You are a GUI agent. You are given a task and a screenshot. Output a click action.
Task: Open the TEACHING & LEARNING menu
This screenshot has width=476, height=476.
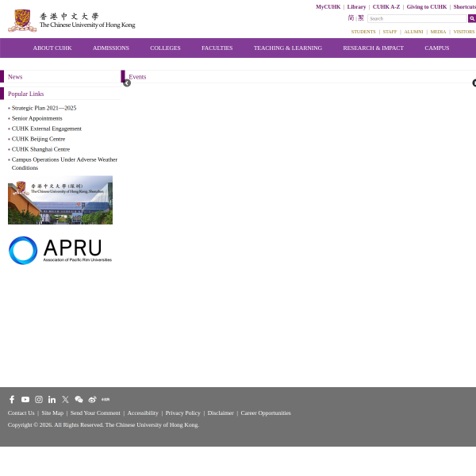click(x=288, y=48)
